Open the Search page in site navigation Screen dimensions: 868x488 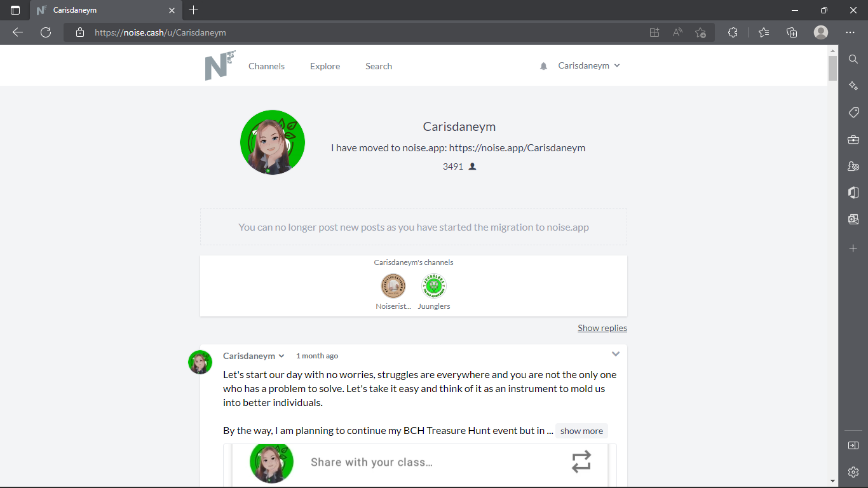[x=379, y=66]
